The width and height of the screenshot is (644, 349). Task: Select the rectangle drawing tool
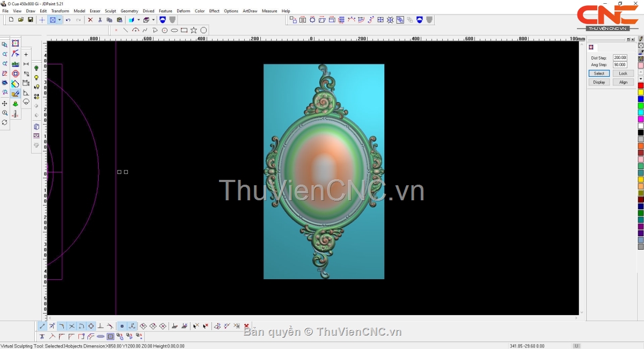tap(184, 30)
